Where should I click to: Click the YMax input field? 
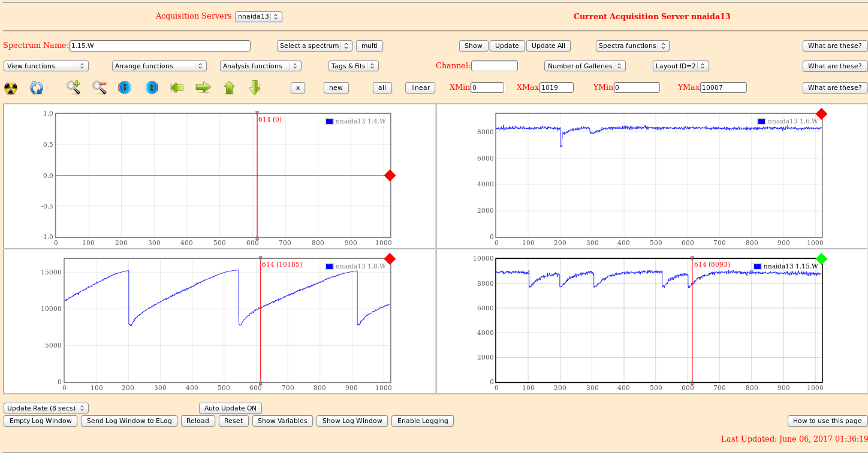(x=724, y=87)
